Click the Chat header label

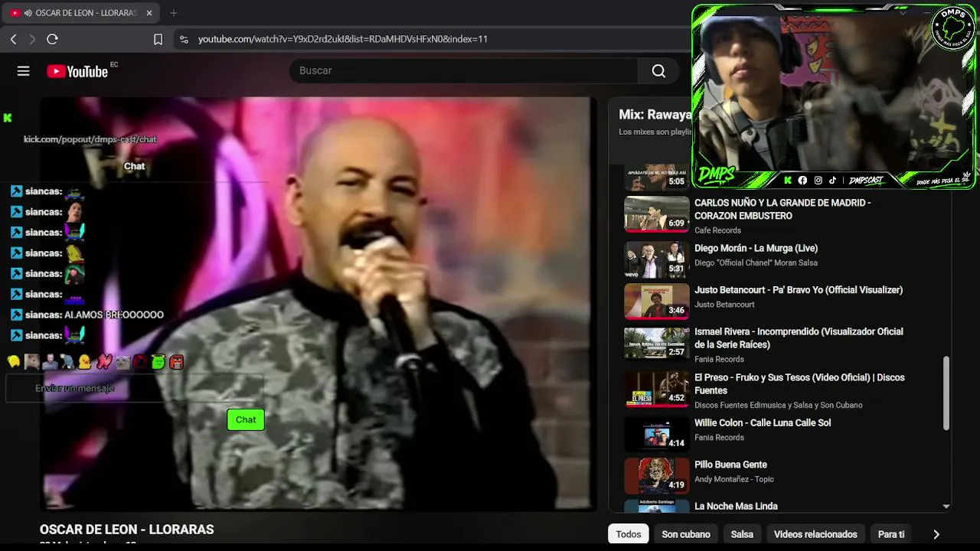click(134, 166)
